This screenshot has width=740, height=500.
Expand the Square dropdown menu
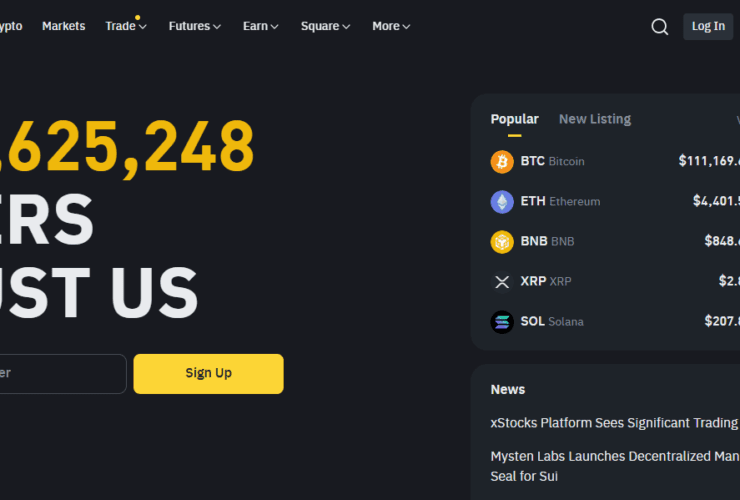(x=325, y=26)
